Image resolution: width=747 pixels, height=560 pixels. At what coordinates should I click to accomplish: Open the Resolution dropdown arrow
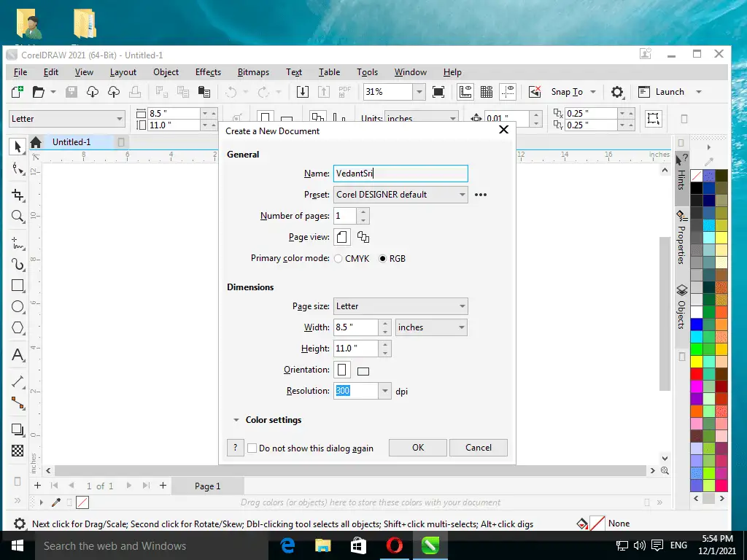pyautogui.click(x=385, y=391)
